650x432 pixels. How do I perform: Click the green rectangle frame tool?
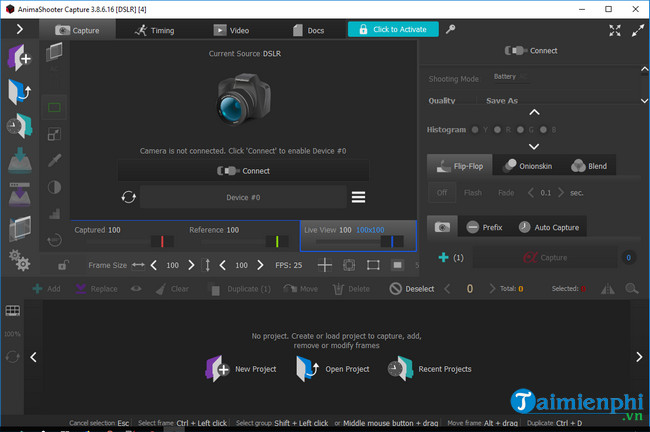point(54,108)
